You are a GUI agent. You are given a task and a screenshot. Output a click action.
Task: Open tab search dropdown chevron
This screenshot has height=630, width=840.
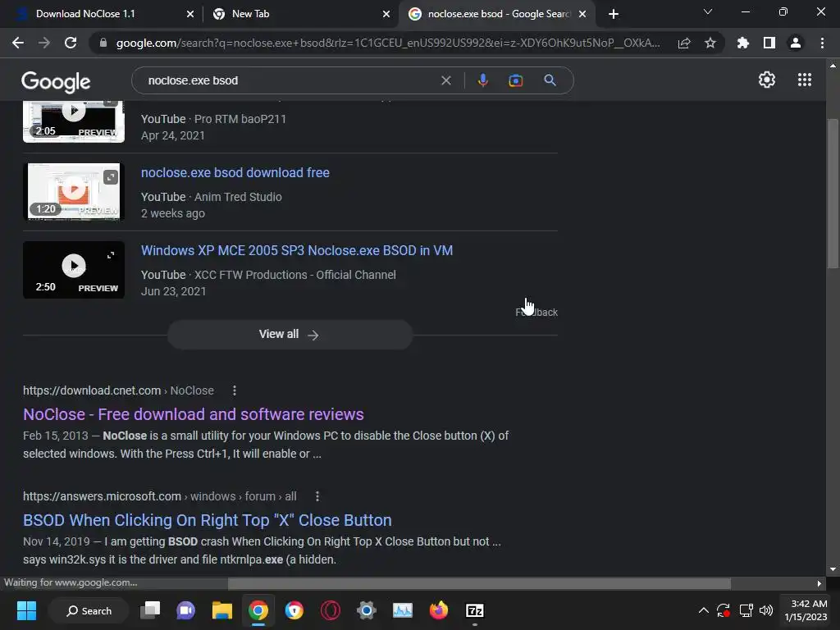coord(708,11)
